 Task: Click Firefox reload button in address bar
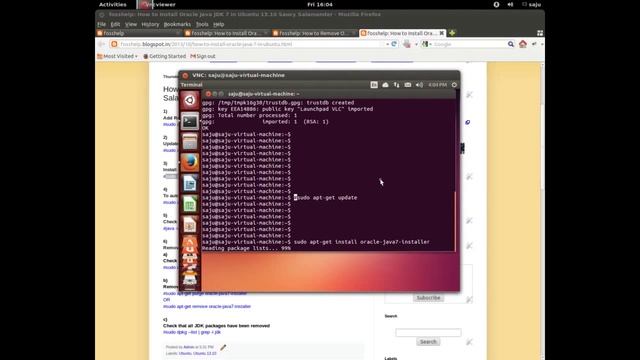394,44
